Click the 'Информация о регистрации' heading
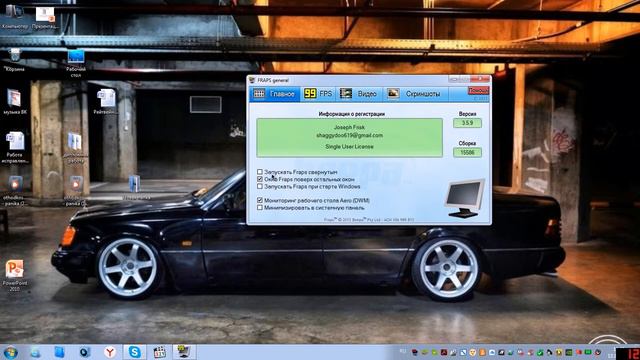 point(351,114)
